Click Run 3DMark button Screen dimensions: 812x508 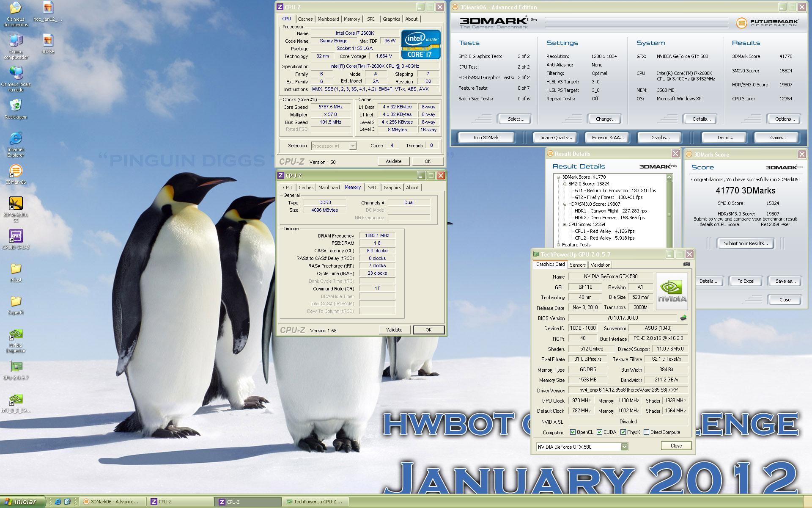(486, 138)
